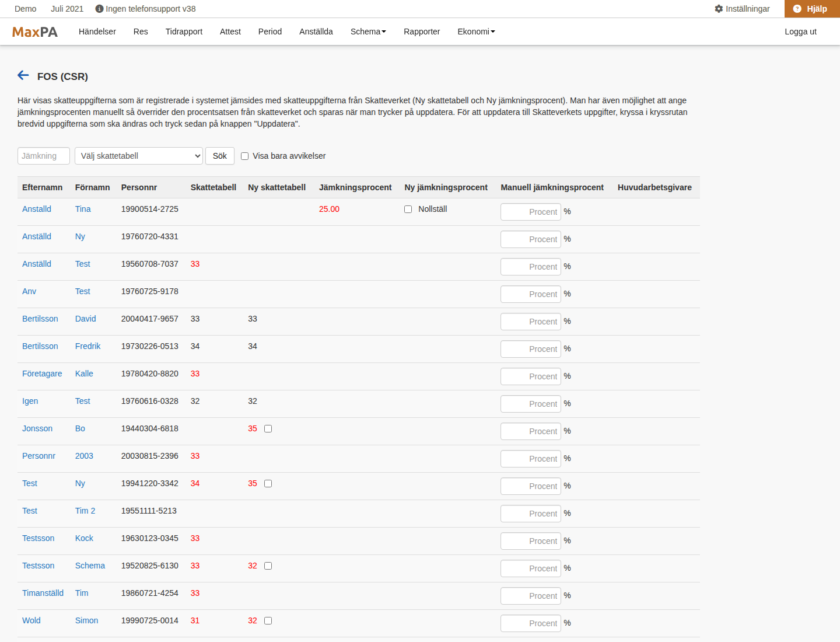
Task: Click the MaxPA logo
Action: [35, 32]
